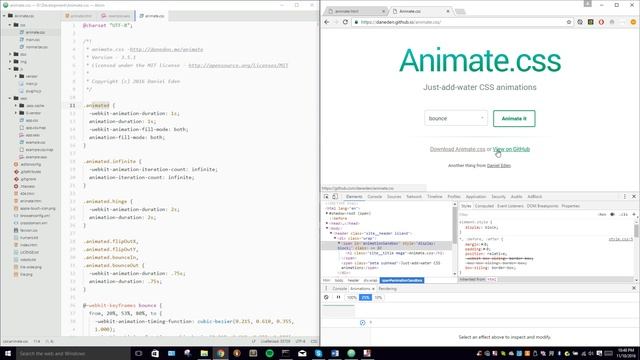The height and width of the screenshot is (360, 640).
Task: Expand the vendor folder in tree
Action: coord(16,76)
